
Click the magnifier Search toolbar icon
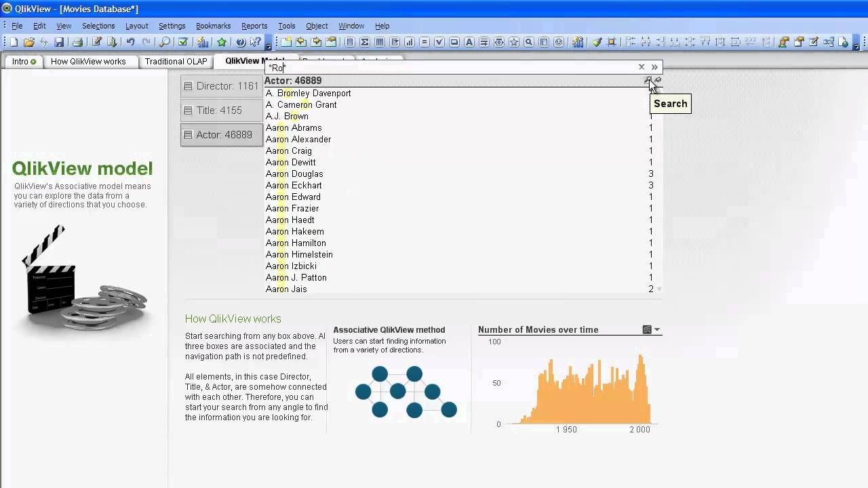(x=165, y=42)
